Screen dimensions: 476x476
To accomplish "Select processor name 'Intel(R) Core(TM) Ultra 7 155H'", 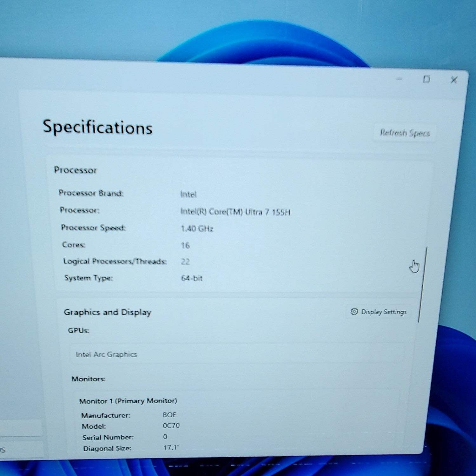I will [235, 212].
